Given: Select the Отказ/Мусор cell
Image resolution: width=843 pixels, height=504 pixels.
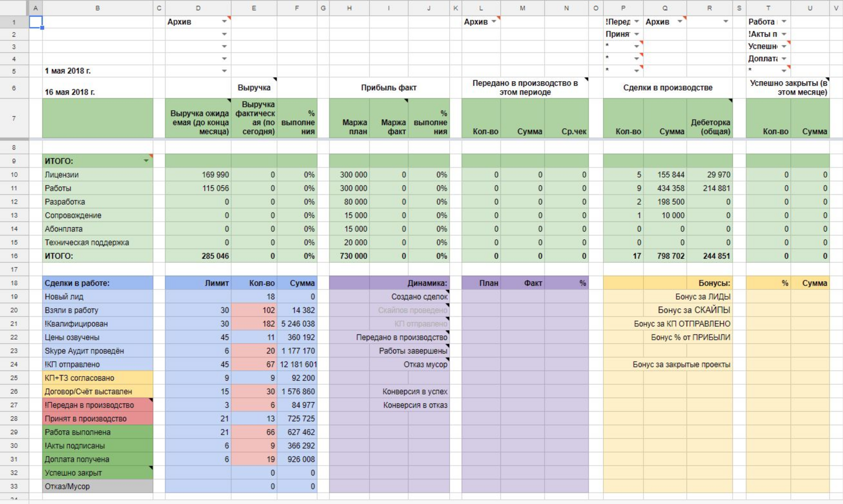Looking at the screenshot, I should coord(97,486).
